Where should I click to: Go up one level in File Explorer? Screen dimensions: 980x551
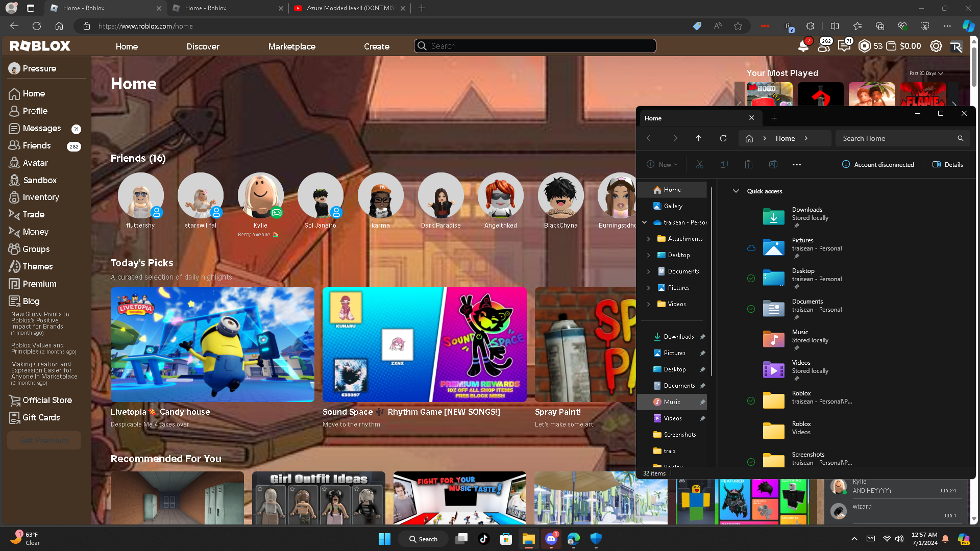699,138
